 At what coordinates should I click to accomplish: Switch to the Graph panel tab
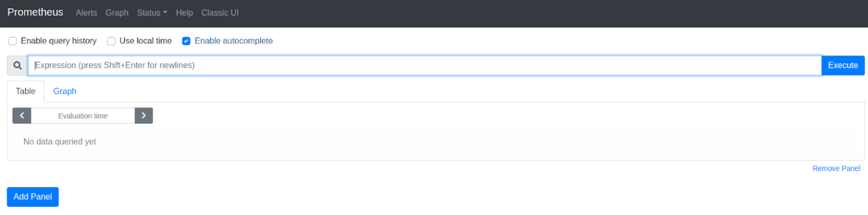[x=65, y=91]
